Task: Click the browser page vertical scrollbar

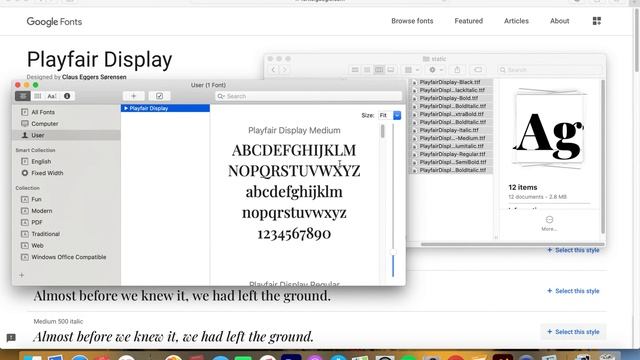Action: [x=636, y=41]
